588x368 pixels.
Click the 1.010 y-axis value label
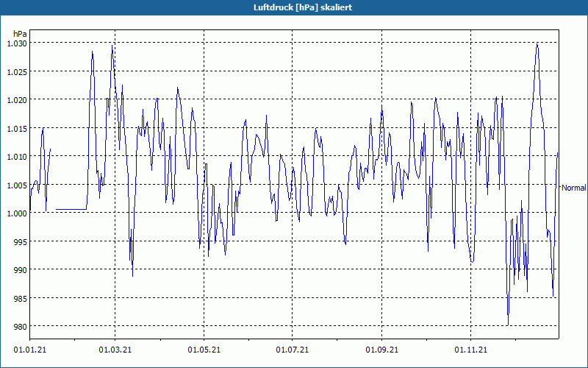click(17, 157)
